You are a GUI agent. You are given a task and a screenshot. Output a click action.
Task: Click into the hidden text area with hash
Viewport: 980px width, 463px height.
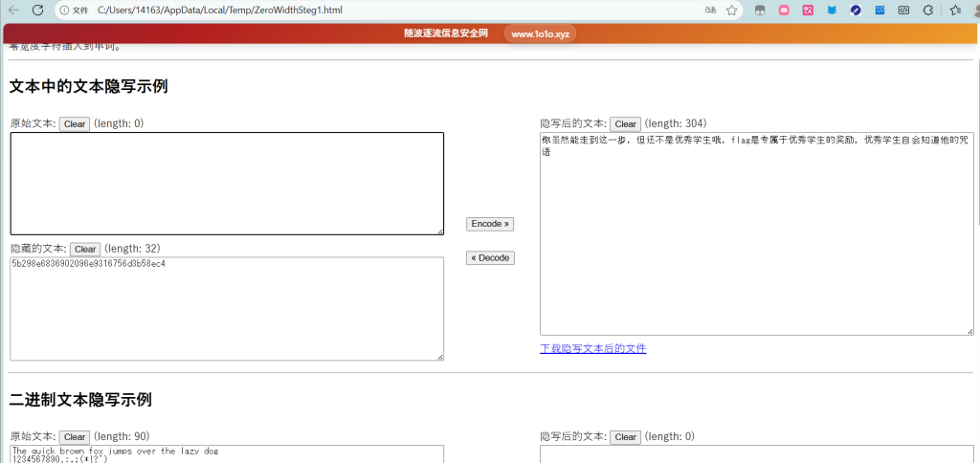pos(227,308)
